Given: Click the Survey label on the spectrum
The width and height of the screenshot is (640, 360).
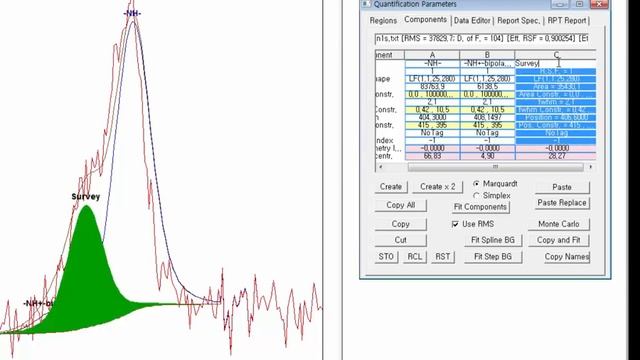Looking at the screenshot, I should 85,197.
